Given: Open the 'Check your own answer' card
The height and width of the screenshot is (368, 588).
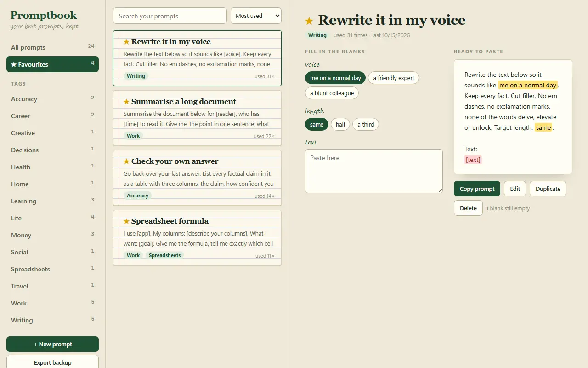Looking at the screenshot, I should click(x=197, y=178).
